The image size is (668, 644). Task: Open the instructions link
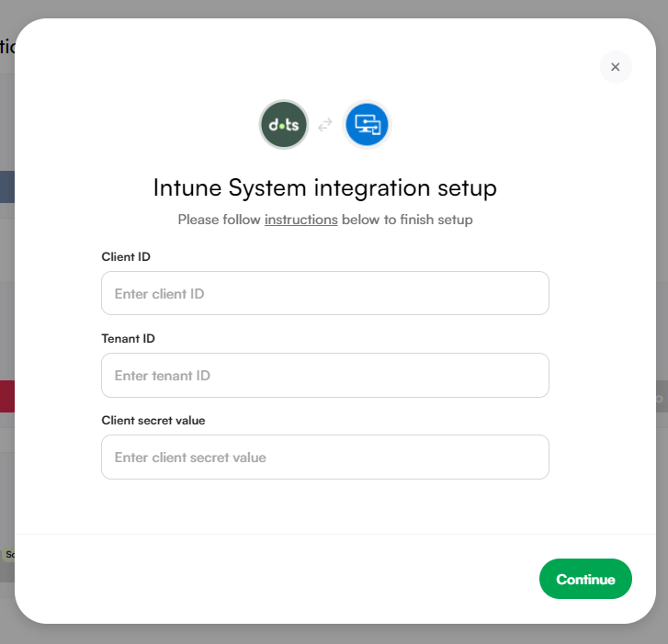point(300,220)
